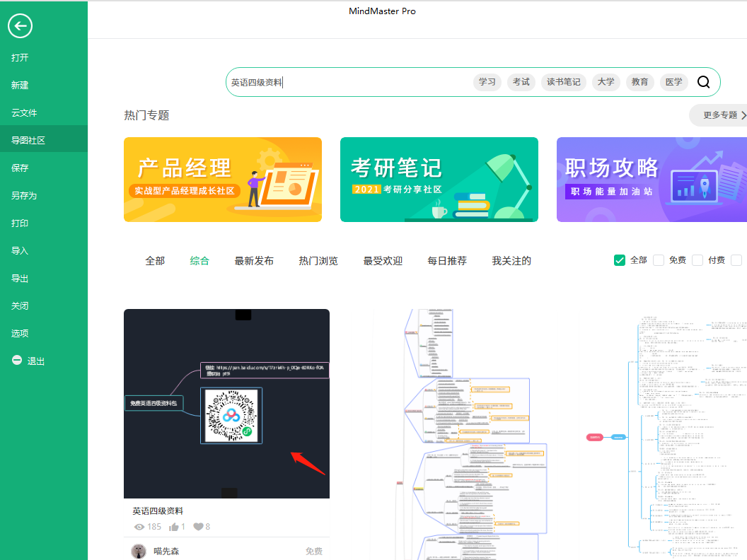Expand 更多专题 topics
Image resolution: width=747 pixels, height=560 pixels.
pyautogui.click(x=720, y=115)
